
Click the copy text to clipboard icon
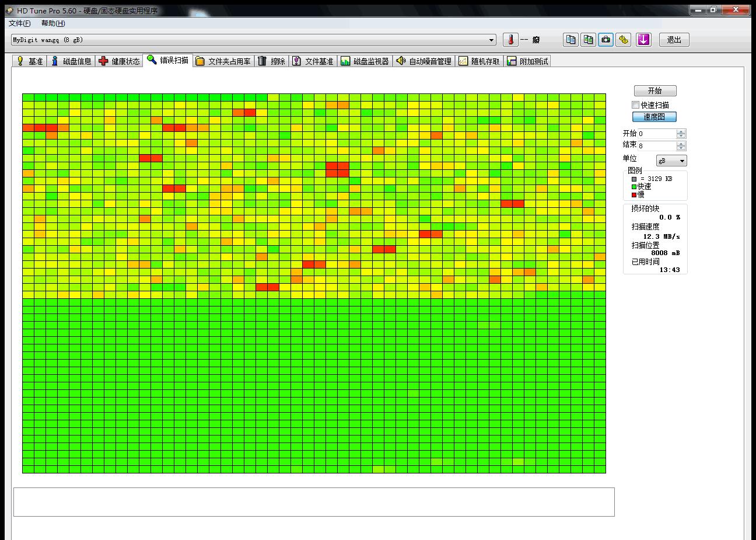(571, 40)
